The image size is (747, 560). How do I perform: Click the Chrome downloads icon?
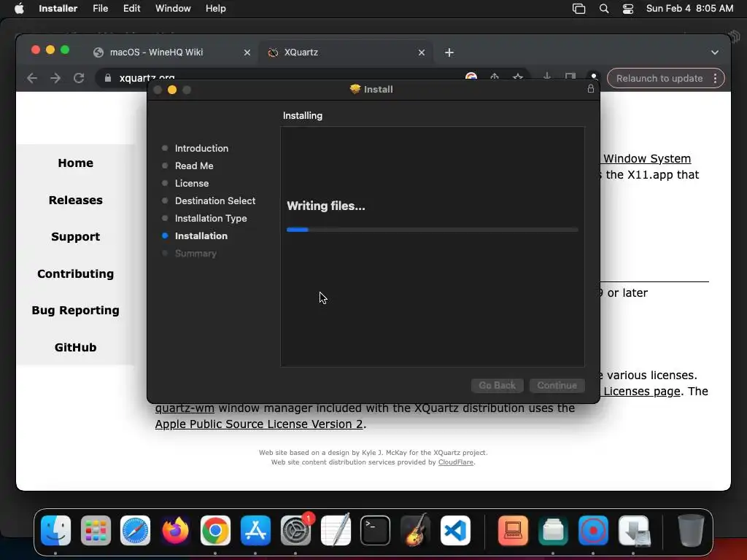click(x=547, y=76)
